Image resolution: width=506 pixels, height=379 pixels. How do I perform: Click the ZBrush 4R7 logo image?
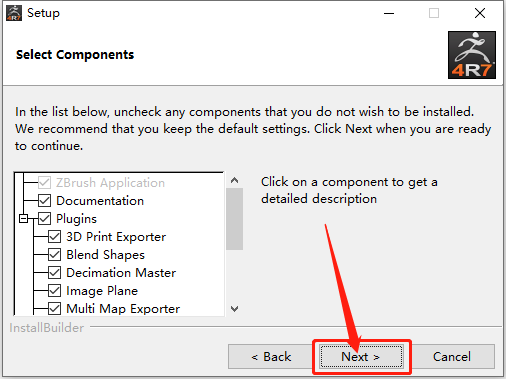472,55
